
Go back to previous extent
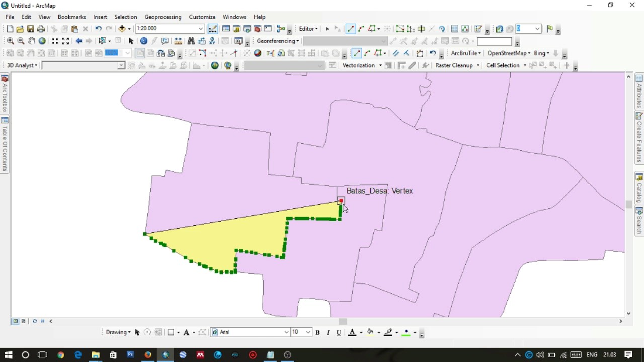79,41
